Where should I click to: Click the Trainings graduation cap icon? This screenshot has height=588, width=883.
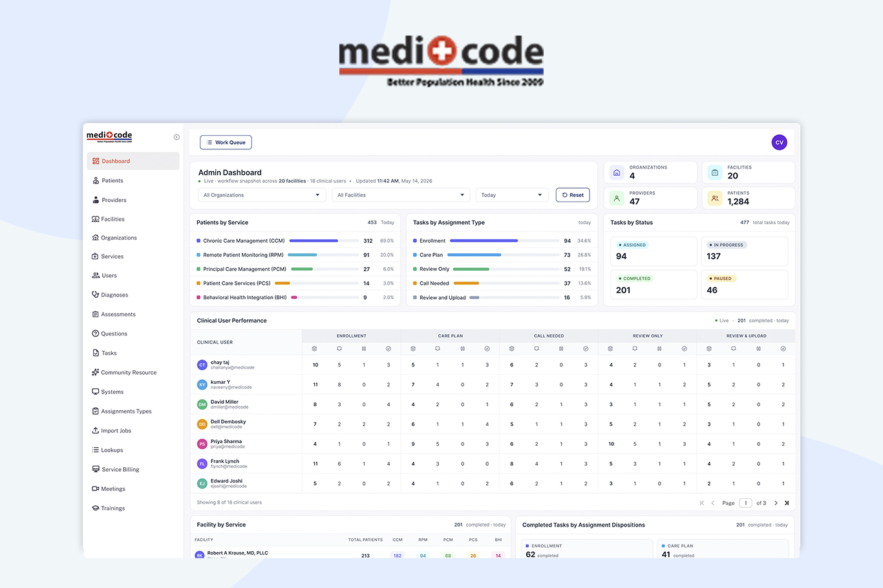point(96,508)
